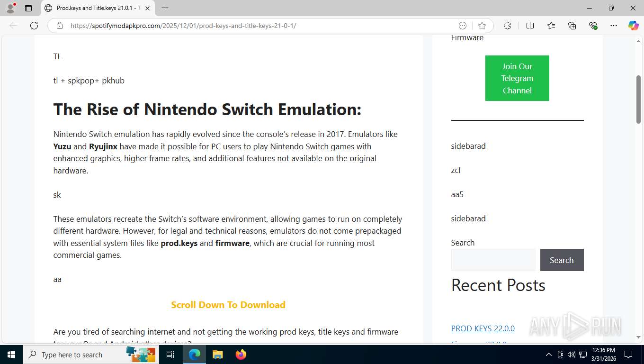This screenshot has width=644, height=364.
Task: Show hidden system tray icons
Action: [549, 355]
